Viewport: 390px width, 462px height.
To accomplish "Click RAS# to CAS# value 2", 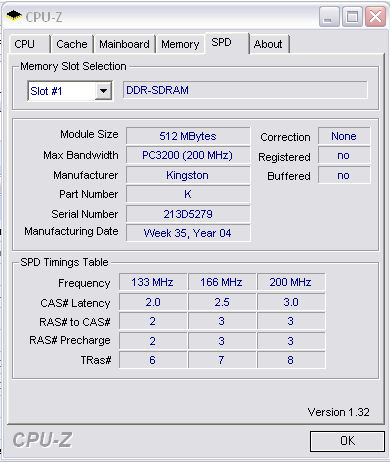I will coord(152,321).
